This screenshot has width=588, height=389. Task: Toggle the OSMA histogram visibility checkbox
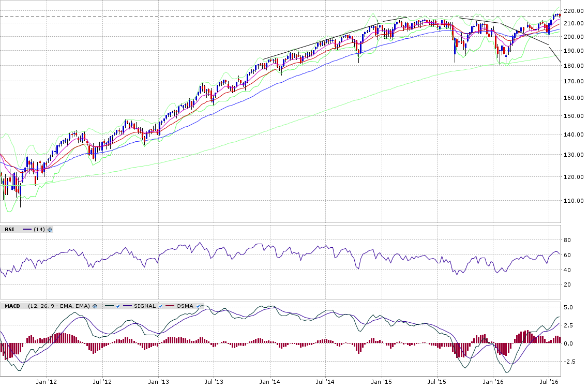coord(198,306)
